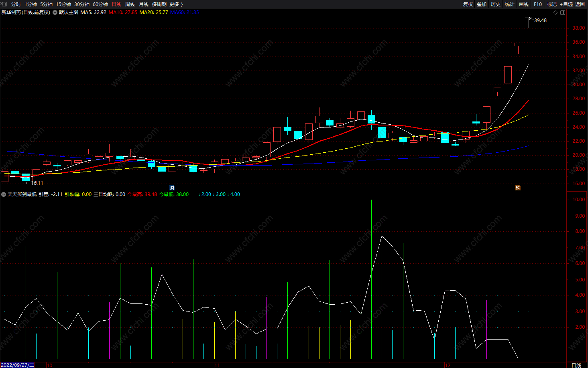Open the 画线 drawing tools
The image size is (588, 368).
[x=524, y=4]
